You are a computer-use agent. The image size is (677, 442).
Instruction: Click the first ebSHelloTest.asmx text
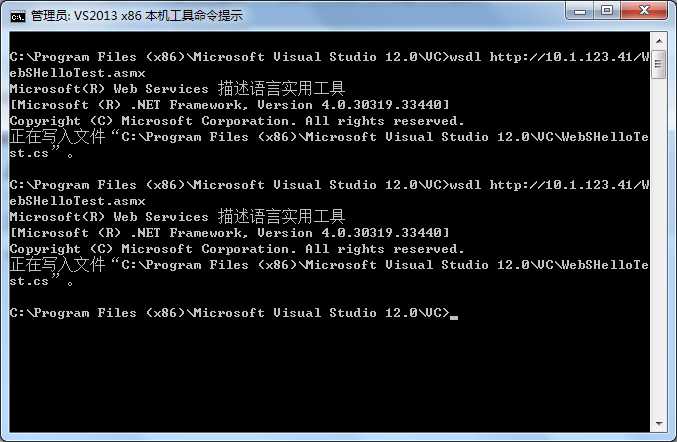tap(78, 73)
